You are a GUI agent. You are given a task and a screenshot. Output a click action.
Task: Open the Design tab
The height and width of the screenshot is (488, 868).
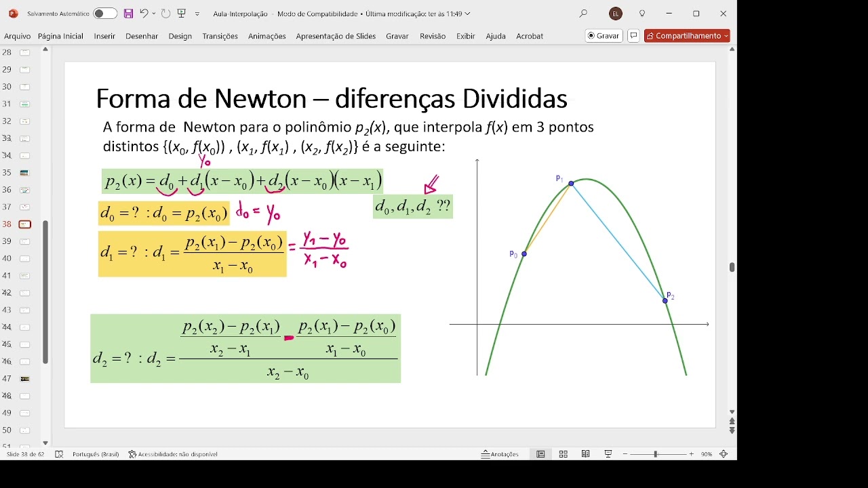coord(180,36)
